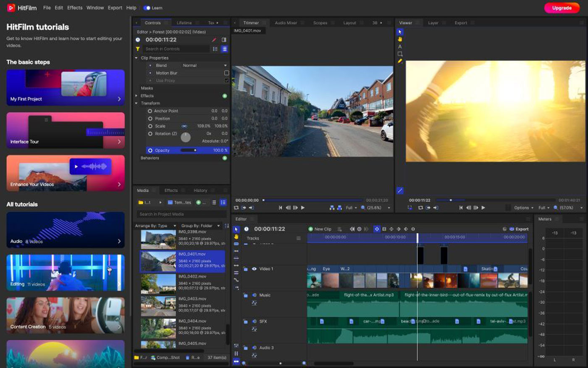Click the Export button in Editor panel
Viewport: 588px width, 368px height.
pos(519,229)
